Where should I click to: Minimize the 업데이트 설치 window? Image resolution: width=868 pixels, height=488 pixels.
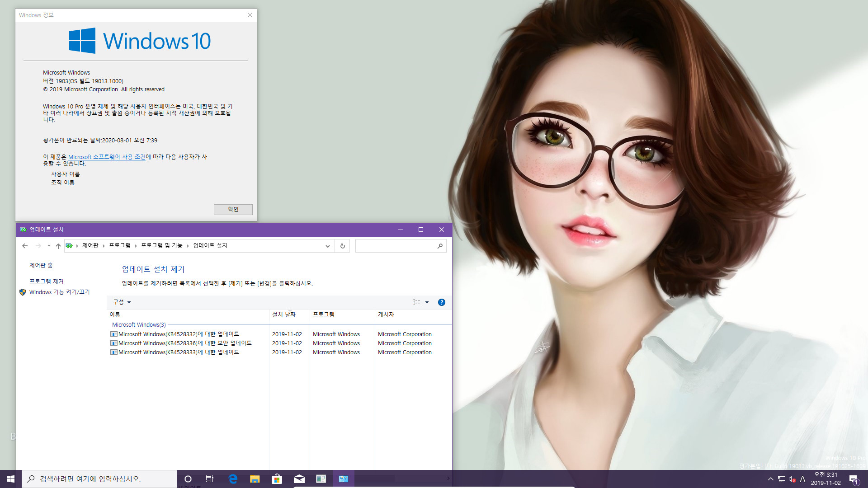(400, 230)
